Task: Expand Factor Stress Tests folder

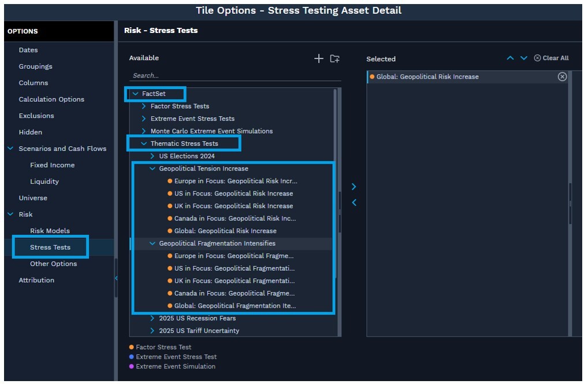Action: point(144,106)
